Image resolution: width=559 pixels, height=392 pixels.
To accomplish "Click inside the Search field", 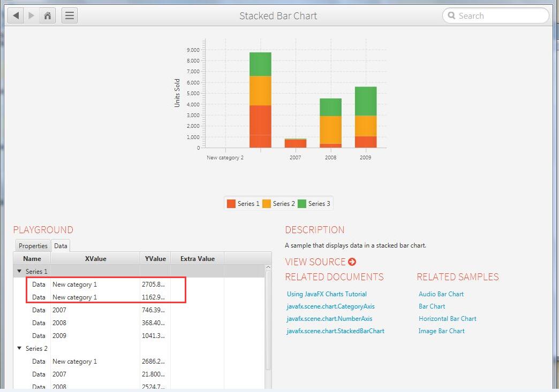I will point(498,16).
